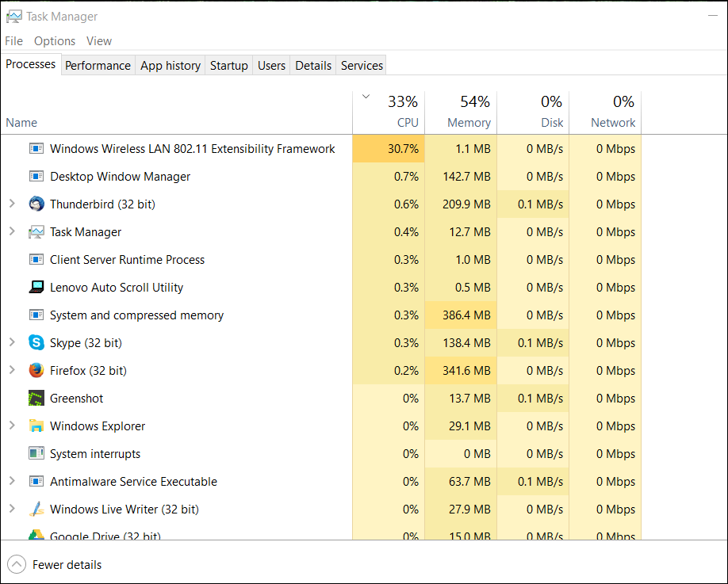Select the Windows Live Writer (32 bit) name
Image resolution: width=728 pixels, height=584 pixels.
(x=125, y=509)
